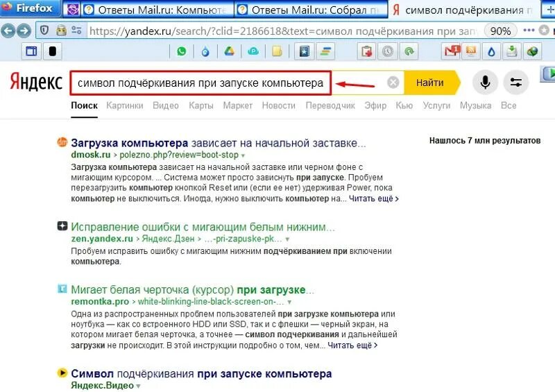Open a new tab with the plus button
The width and height of the screenshot is (555, 392).
click(x=549, y=10)
